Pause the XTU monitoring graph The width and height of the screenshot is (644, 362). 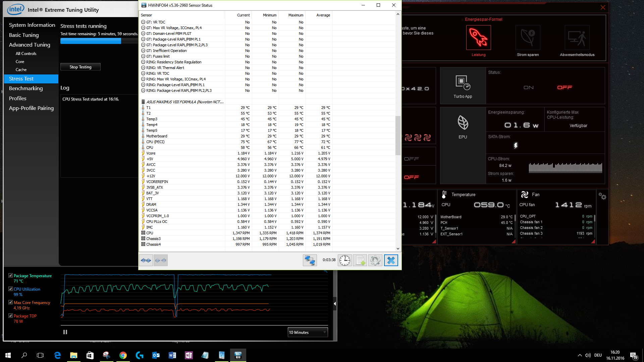(x=65, y=332)
